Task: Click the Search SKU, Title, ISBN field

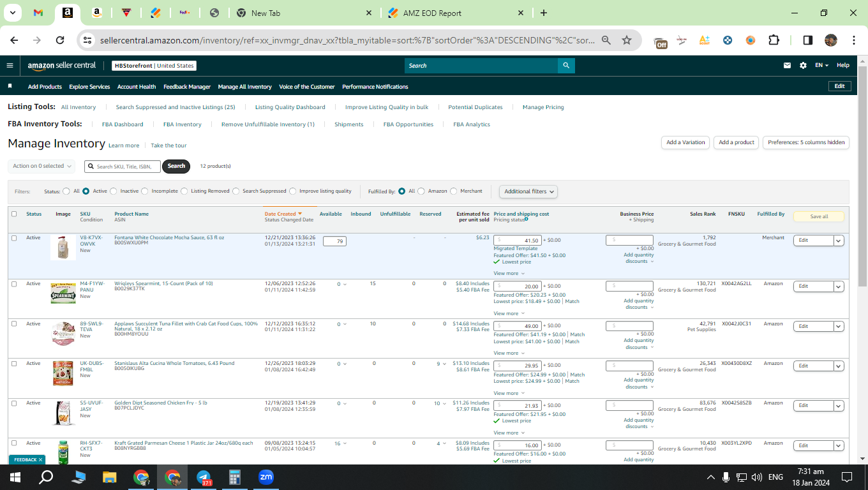Action: click(123, 166)
